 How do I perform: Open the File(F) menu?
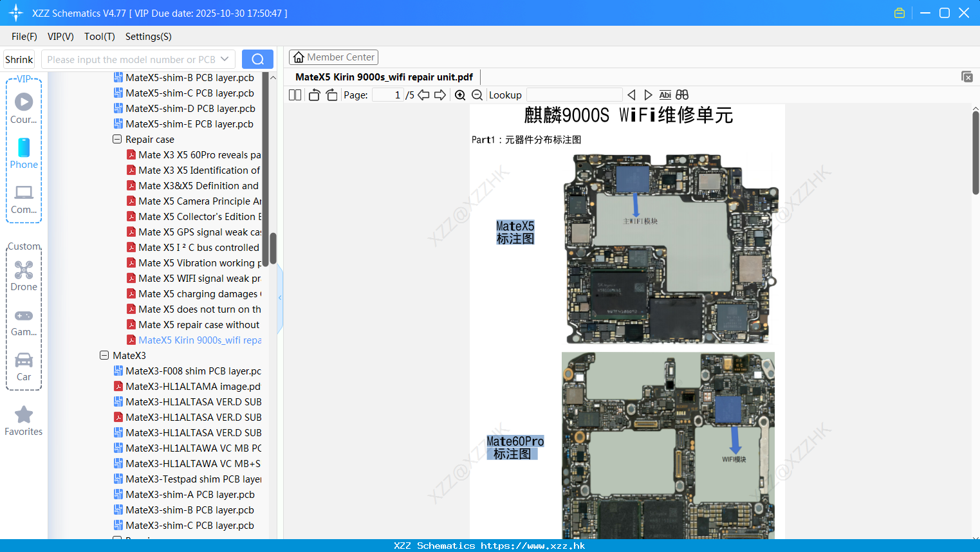point(24,37)
